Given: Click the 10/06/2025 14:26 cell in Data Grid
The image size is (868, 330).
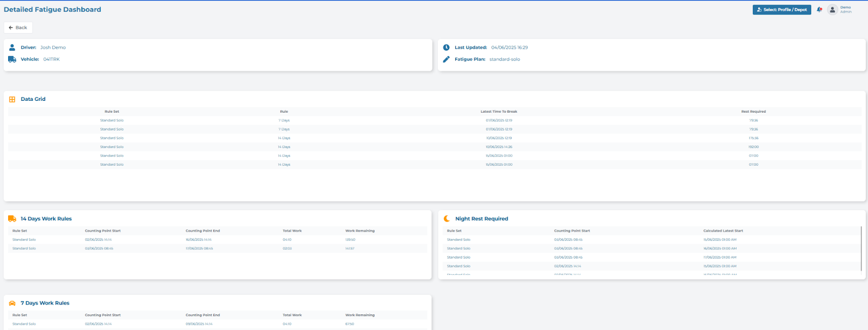Looking at the screenshot, I should tap(499, 147).
